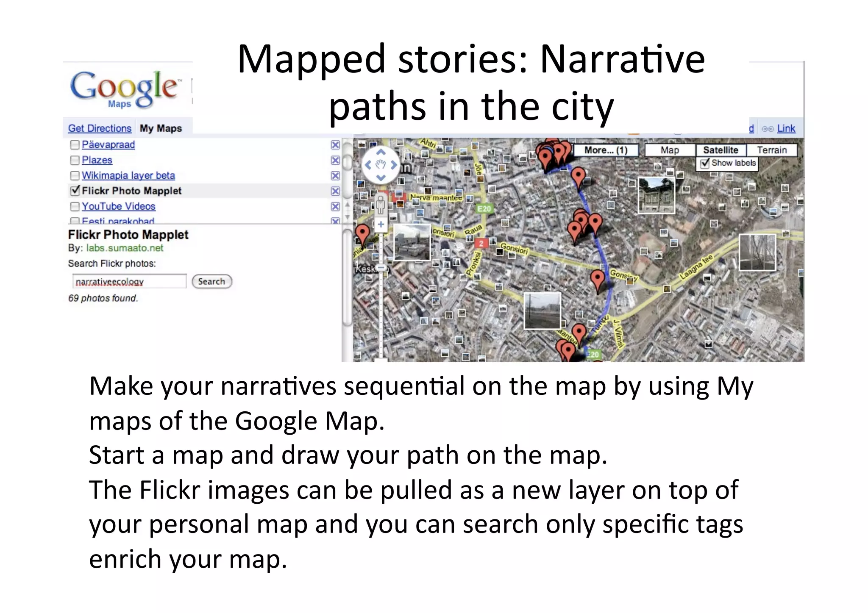The width and height of the screenshot is (868, 613).
Task: Remove the YouTube Videos mapplet with its X icon
Action: [335, 206]
